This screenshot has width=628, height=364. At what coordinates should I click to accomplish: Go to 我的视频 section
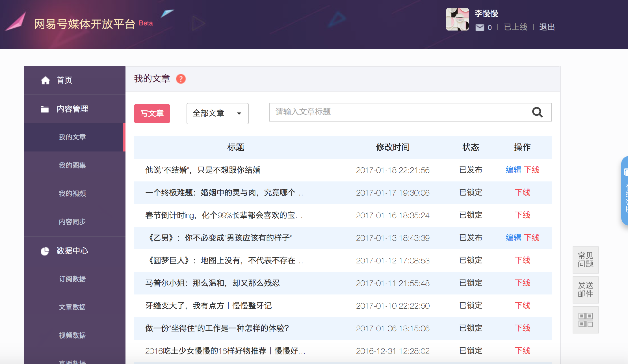(x=72, y=194)
